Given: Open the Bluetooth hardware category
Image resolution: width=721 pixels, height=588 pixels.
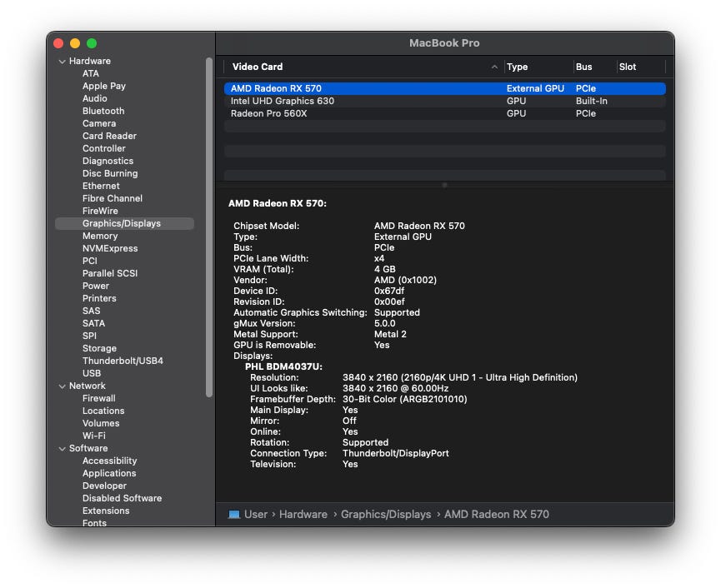Looking at the screenshot, I should [103, 112].
